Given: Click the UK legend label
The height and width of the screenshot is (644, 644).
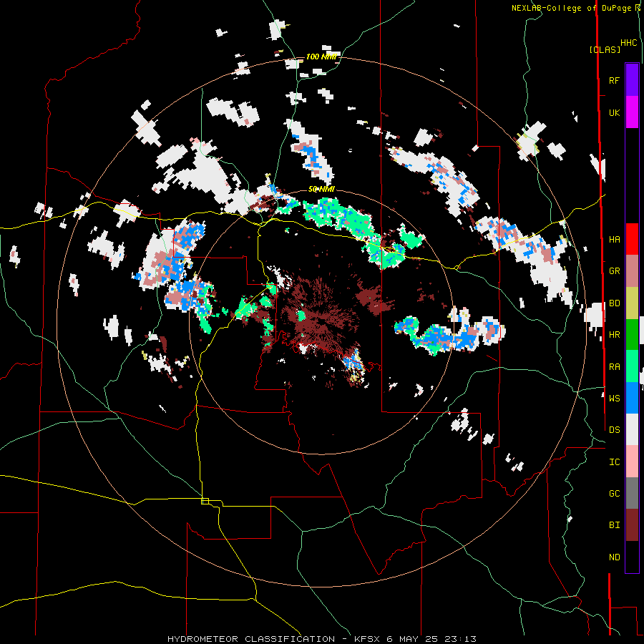Looking at the screenshot, I should click(x=614, y=112).
